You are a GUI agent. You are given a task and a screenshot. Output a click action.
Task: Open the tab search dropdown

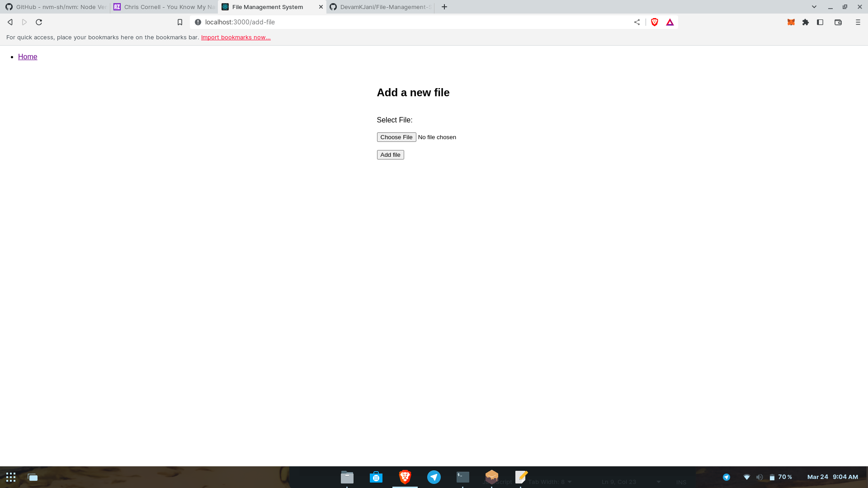(x=814, y=7)
